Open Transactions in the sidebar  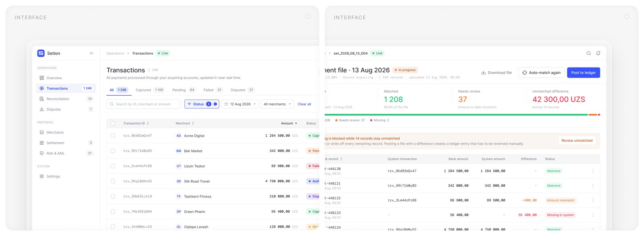coord(66,88)
